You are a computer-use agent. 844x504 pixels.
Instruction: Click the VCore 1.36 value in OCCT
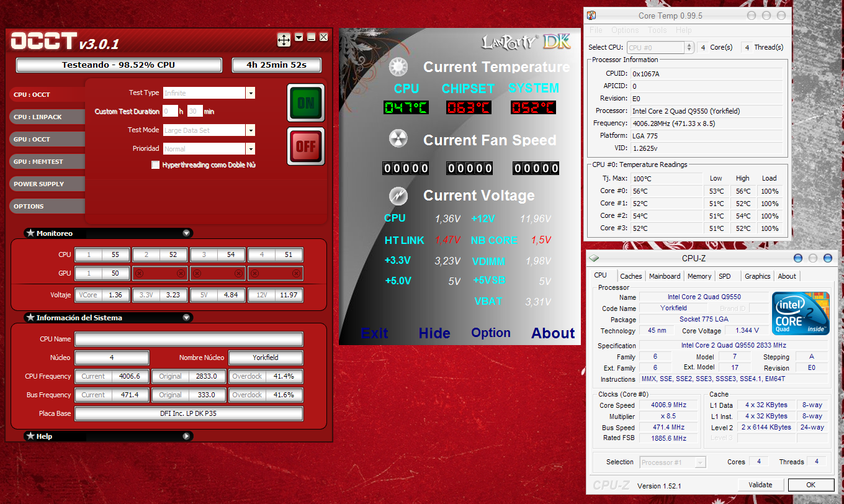click(x=115, y=295)
